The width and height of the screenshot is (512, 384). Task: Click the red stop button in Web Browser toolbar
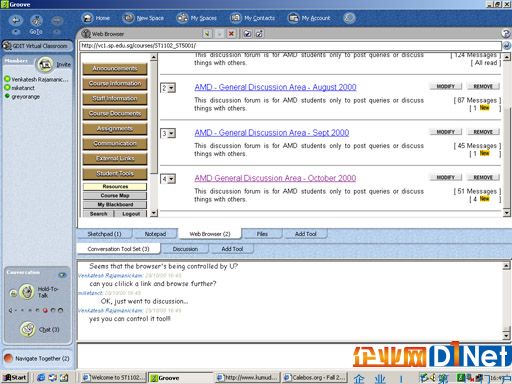coord(231,34)
